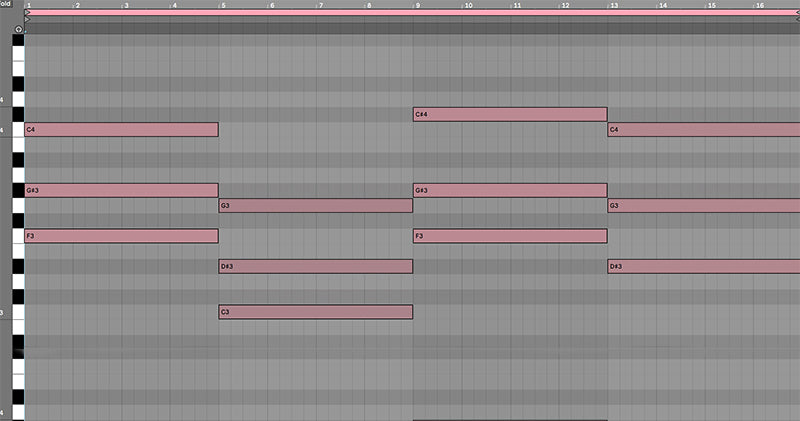Screen dimensions: 800x421
Task: Click bar 12 in the time ruler
Action: tap(565, 5)
